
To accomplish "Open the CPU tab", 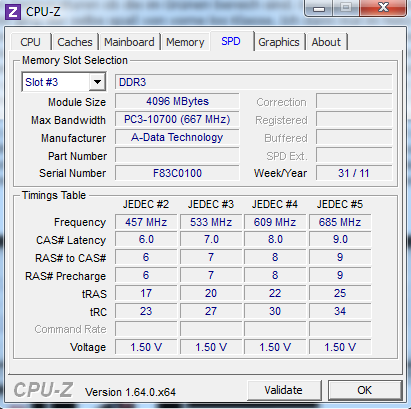I will (x=30, y=42).
